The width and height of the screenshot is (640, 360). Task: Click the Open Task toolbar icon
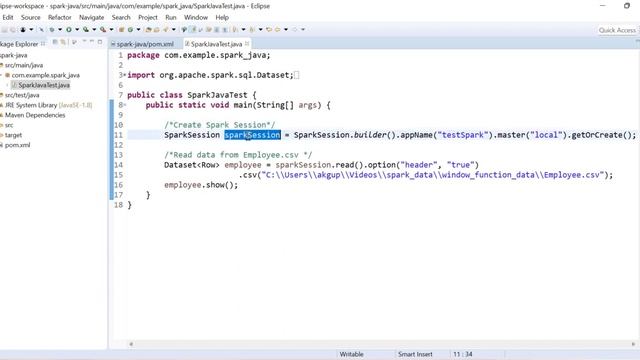point(157,30)
